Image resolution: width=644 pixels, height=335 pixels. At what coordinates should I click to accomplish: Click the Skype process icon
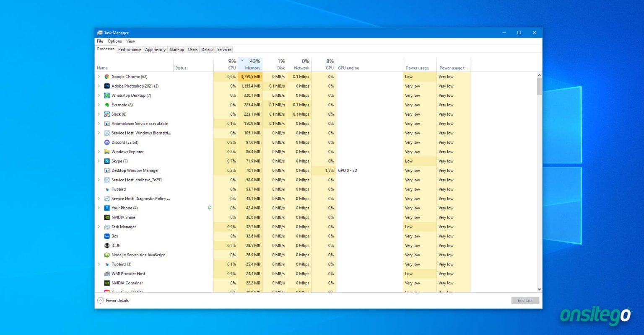coord(107,161)
